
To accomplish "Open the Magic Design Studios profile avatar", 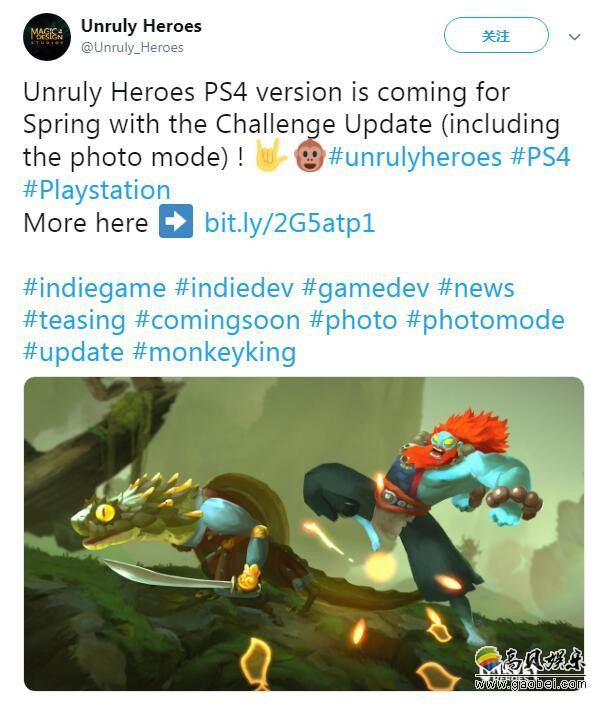I will click(x=47, y=37).
